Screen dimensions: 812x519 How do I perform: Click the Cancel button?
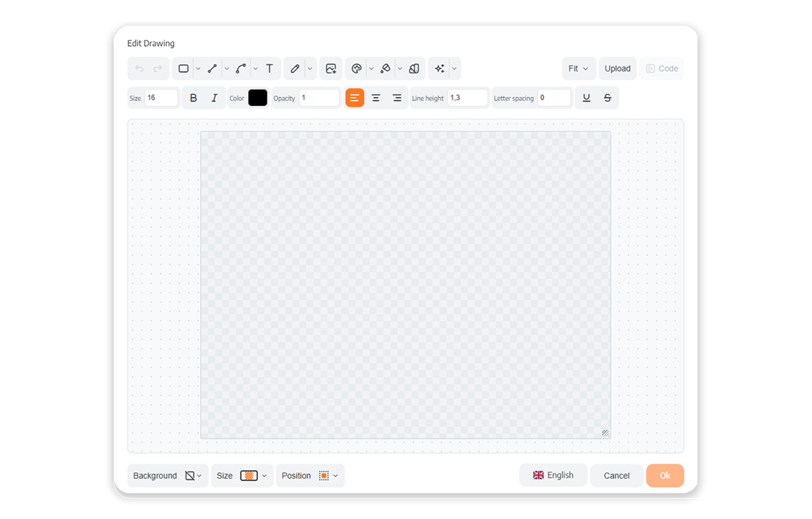616,476
